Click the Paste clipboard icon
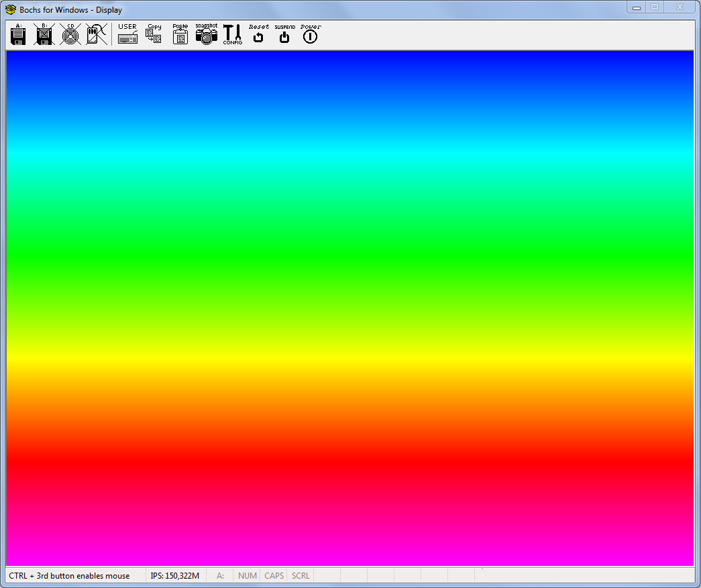This screenshot has width=701, height=588. click(x=180, y=34)
